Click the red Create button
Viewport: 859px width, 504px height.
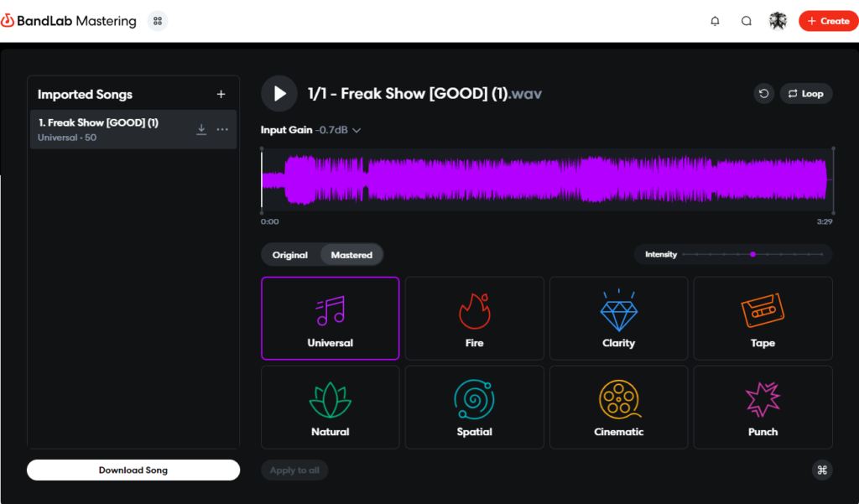[x=828, y=21]
